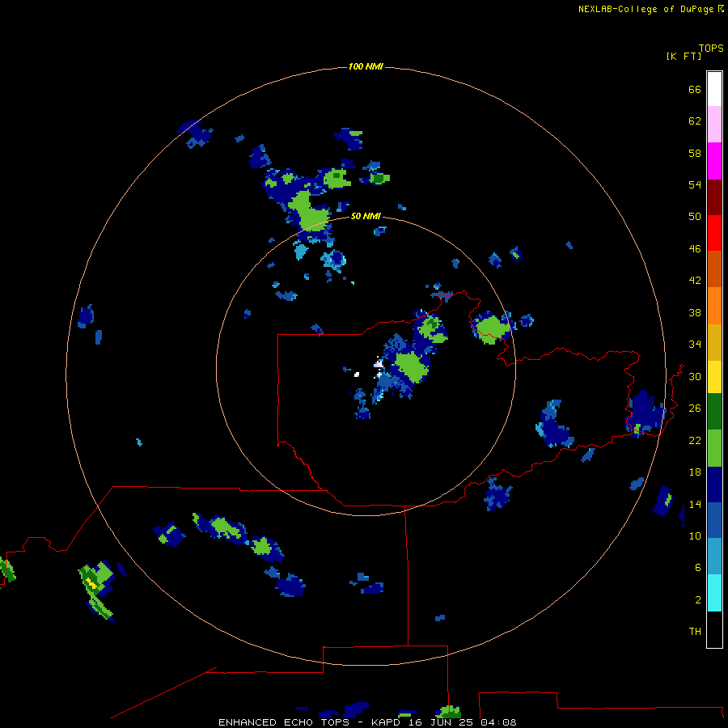Select the 54 legend value
728x728 pixels.
click(695, 184)
